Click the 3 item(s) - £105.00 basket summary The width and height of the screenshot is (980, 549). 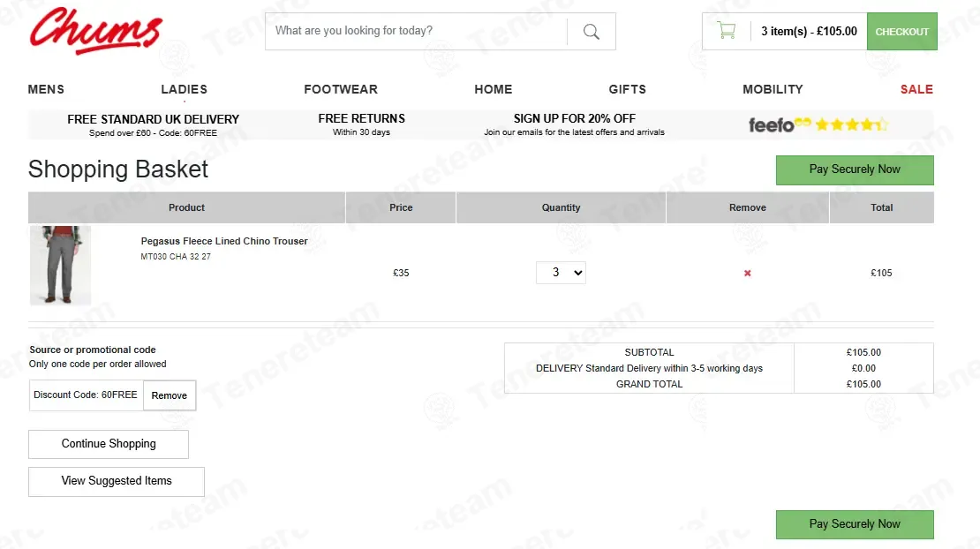click(809, 31)
